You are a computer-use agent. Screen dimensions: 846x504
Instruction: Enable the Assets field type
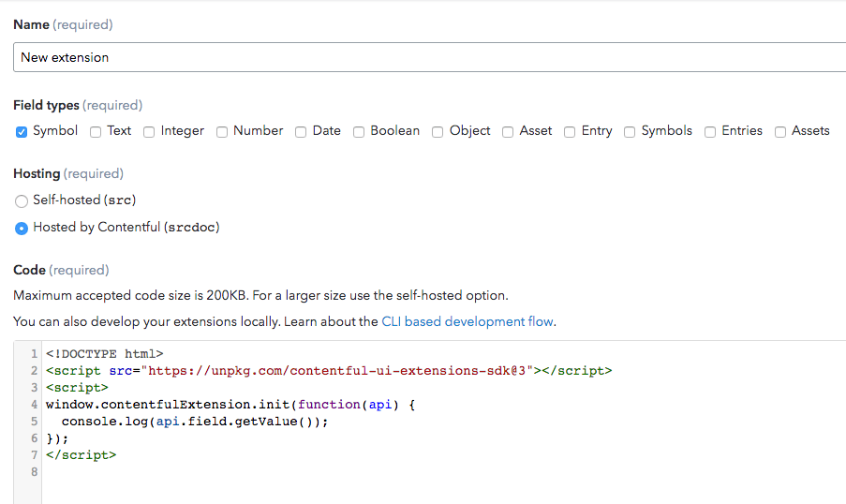[x=780, y=132]
